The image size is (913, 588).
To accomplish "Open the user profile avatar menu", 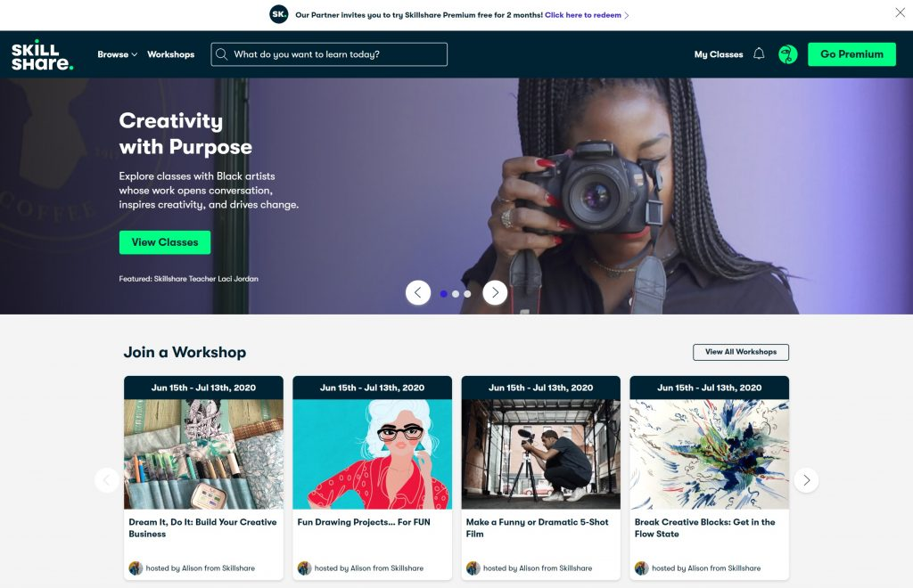I will coord(787,54).
